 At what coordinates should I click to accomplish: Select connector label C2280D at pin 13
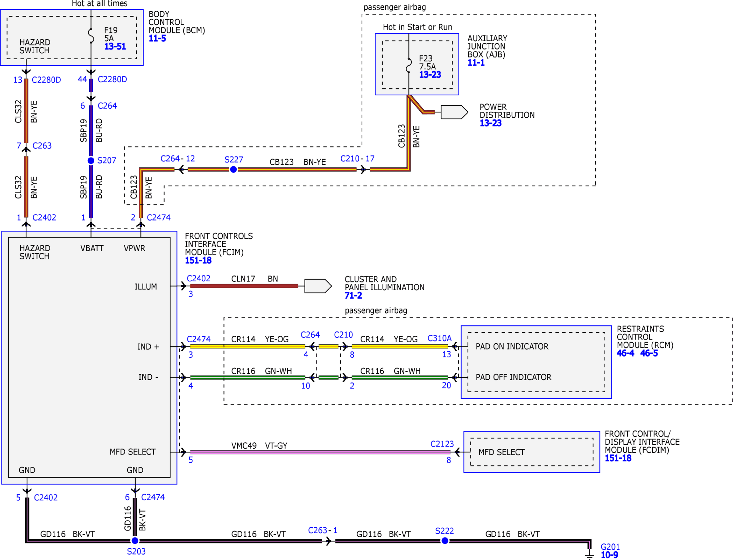tap(46, 80)
